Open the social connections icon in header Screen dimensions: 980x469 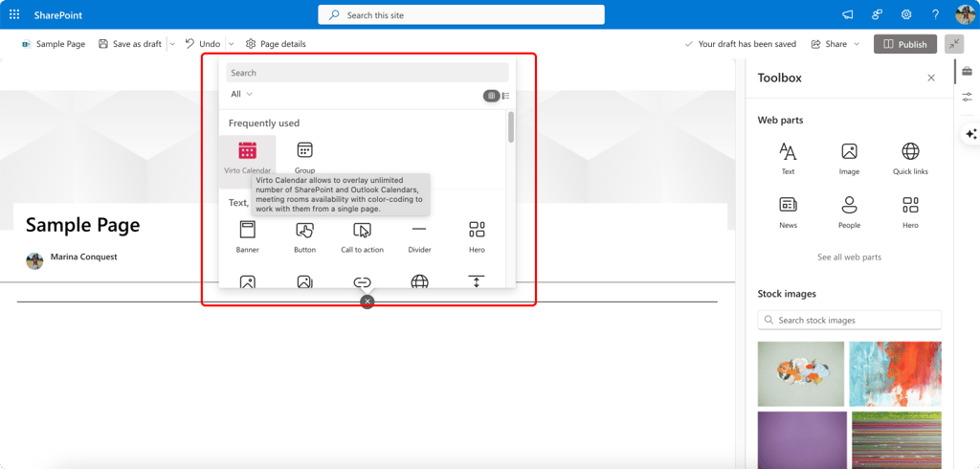[x=877, y=14]
